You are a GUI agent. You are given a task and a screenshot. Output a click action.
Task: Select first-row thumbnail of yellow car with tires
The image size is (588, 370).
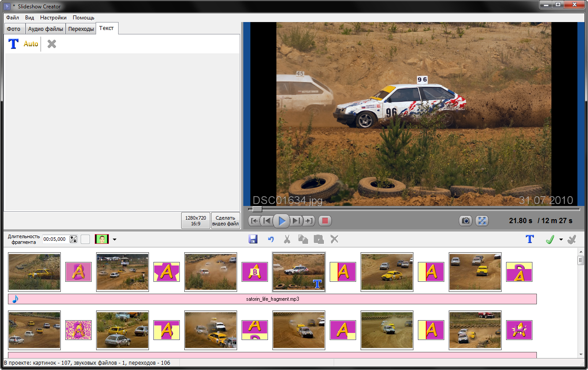coord(34,272)
